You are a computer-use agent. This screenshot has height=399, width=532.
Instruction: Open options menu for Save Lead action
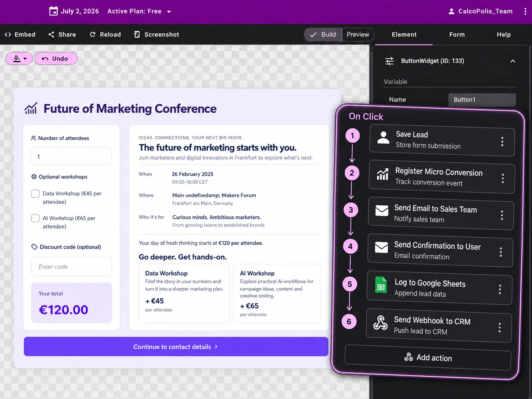click(x=502, y=142)
